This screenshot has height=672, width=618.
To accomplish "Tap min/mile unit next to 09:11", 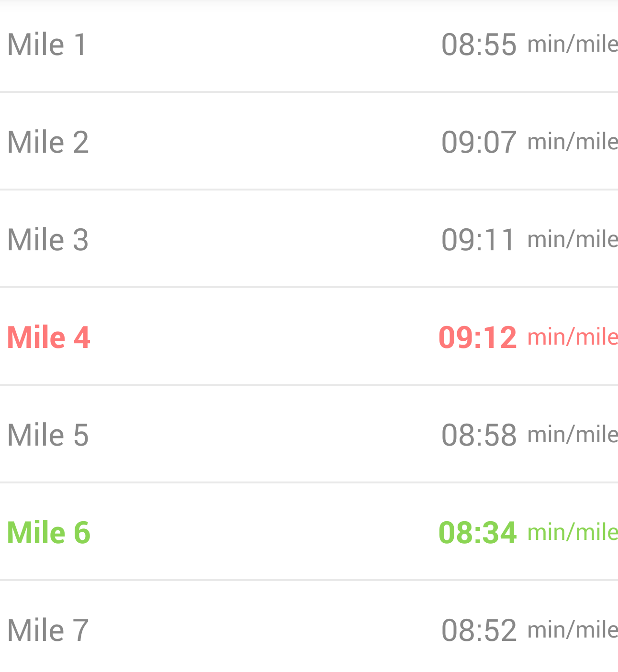I will [x=572, y=240].
